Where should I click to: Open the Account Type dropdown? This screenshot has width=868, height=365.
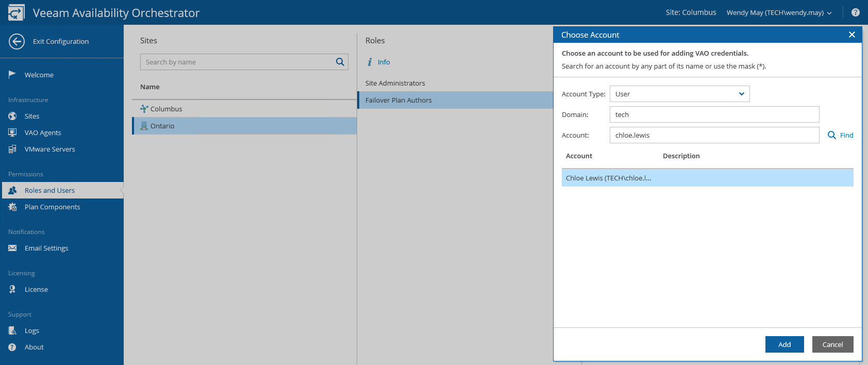point(680,94)
